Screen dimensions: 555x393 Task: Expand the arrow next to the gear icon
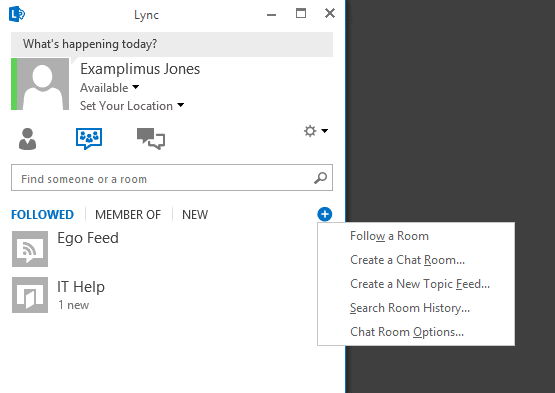pyautogui.click(x=325, y=131)
